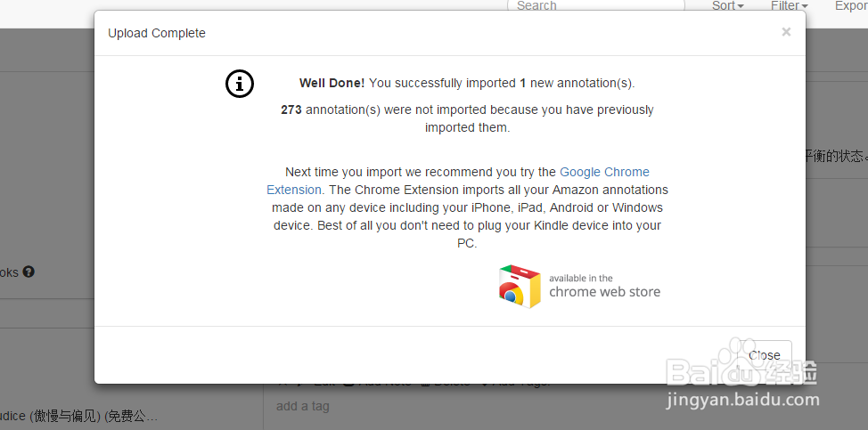
Task: Click the help question mark icon
Action: coord(29,272)
